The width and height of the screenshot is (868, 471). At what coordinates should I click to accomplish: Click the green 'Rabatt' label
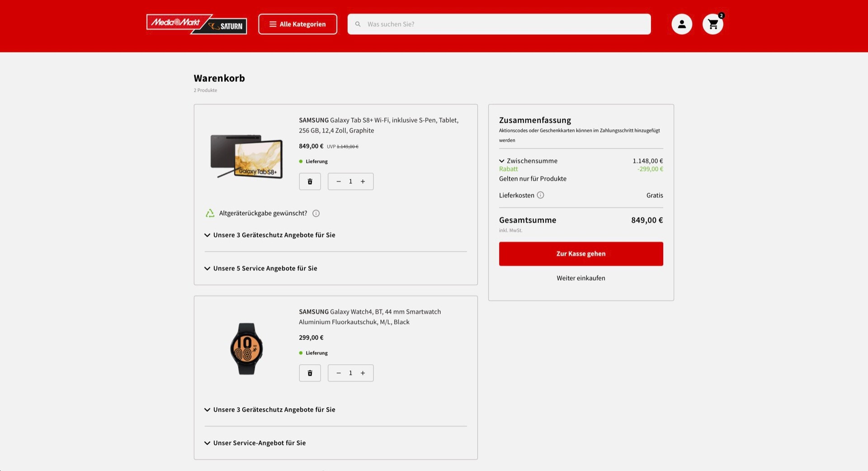click(x=509, y=169)
